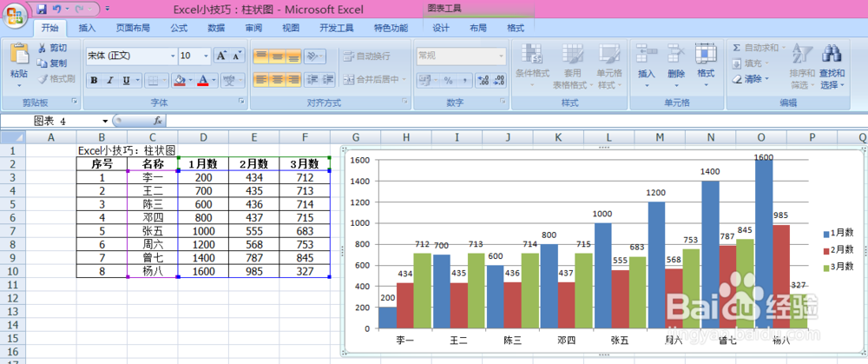Click 自动求和 AutoSum
The height and width of the screenshot is (364, 868).
pos(759,48)
